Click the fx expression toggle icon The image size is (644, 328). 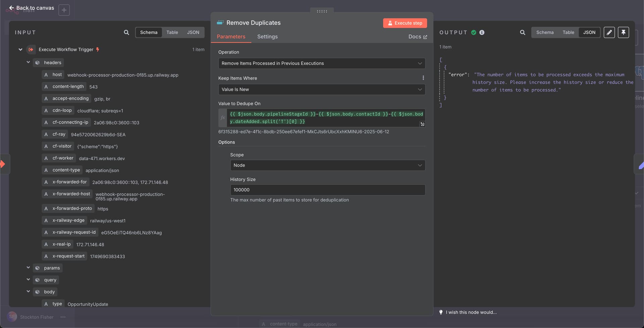(x=223, y=118)
